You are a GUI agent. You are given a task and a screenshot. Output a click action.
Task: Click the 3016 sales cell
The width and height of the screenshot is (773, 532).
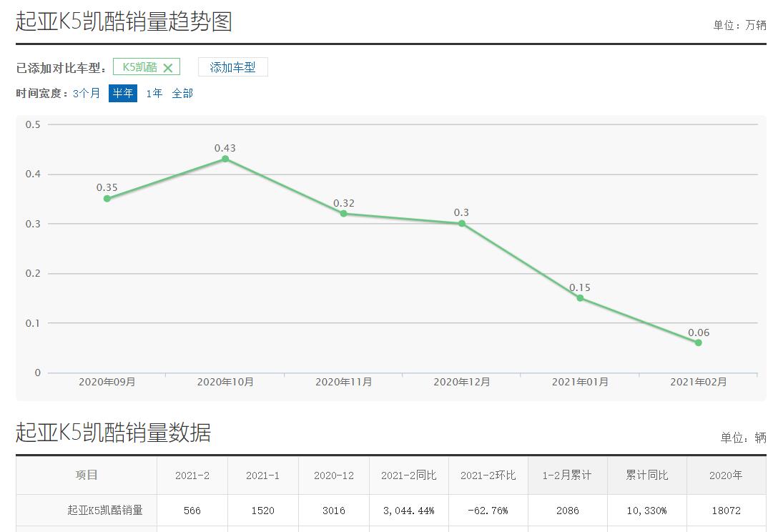point(334,511)
